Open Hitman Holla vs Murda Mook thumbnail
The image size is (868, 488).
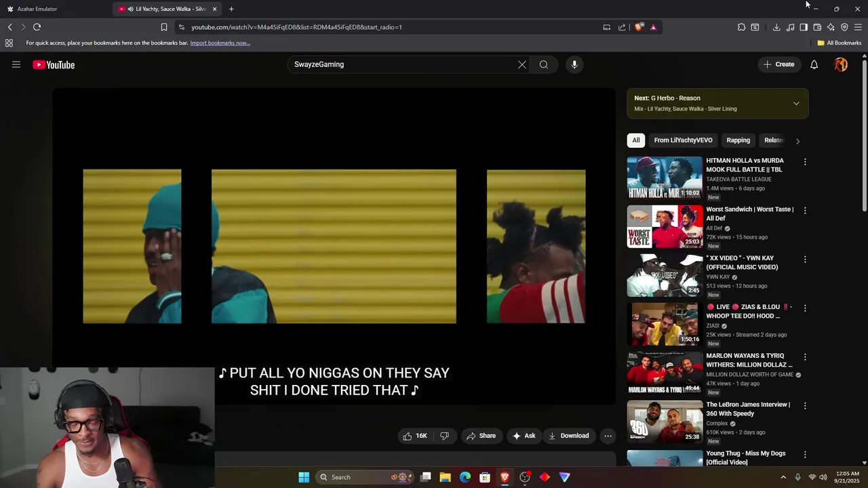point(665,178)
